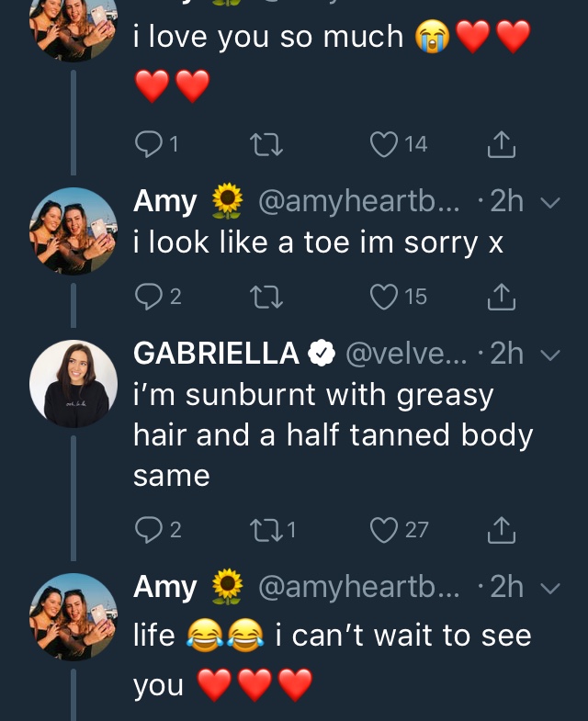Share the "i love you so much" tweet

pyautogui.click(x=500, y=143)
